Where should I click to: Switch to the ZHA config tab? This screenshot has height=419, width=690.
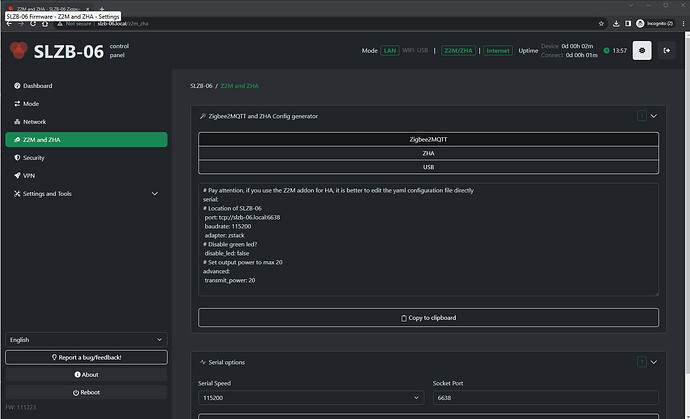tap(428, 154)
